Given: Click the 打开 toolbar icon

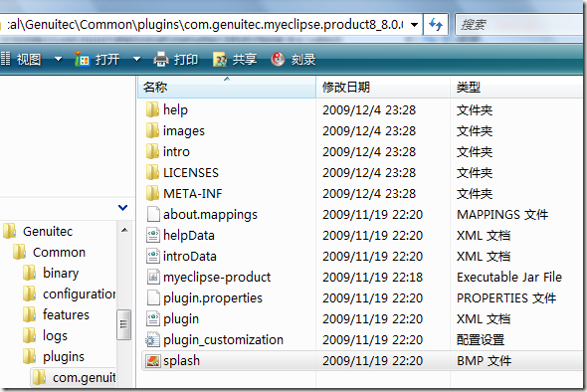Looking at the screenshot, I should pos(82,59).
